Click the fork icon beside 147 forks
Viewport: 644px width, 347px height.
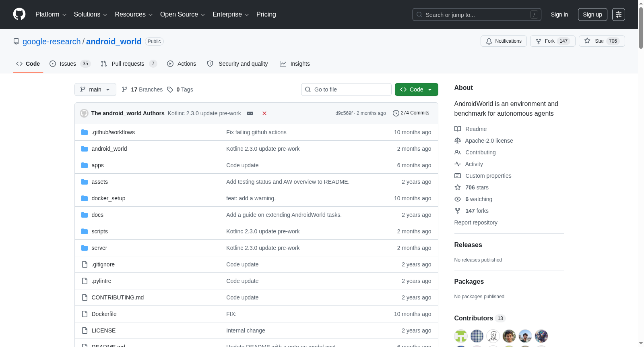pyautogui.click(x=458, y=211)
